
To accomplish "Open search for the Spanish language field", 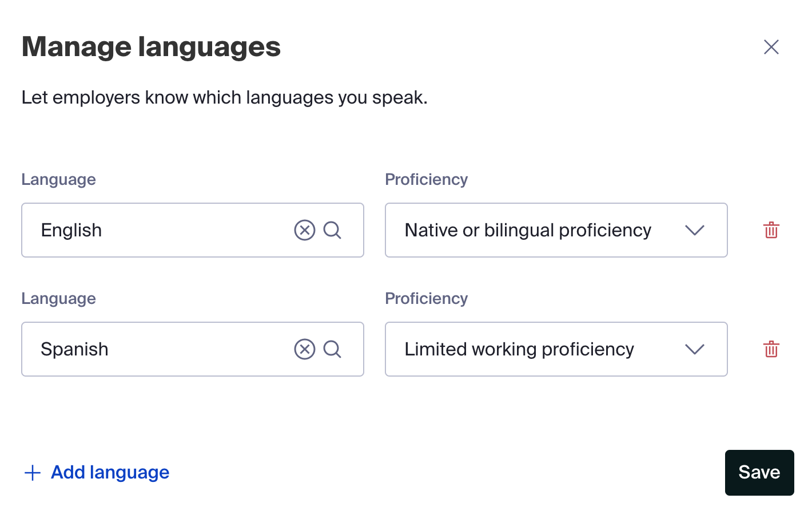I will click(x=333, y=349).
